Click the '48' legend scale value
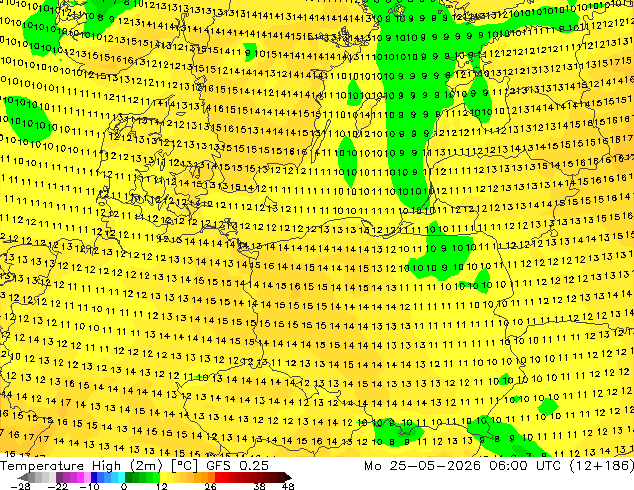634x490 pixels. 288,486
